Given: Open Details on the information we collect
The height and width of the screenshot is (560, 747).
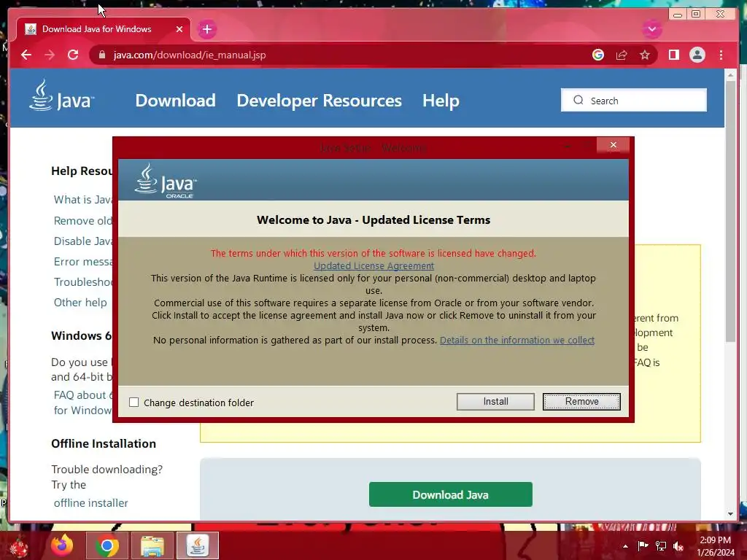Looking at the screenshot, I should tap(517, 340).
